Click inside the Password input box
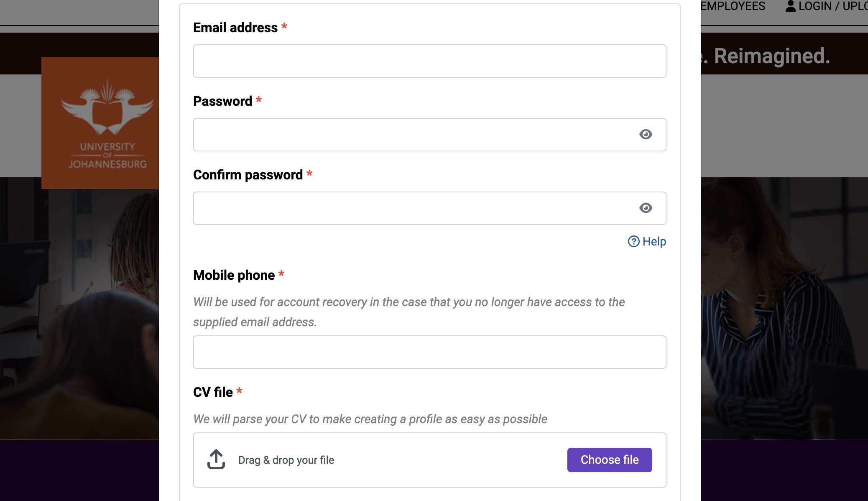The width and height of the screenshot is (868, 501). coord(414,135)
